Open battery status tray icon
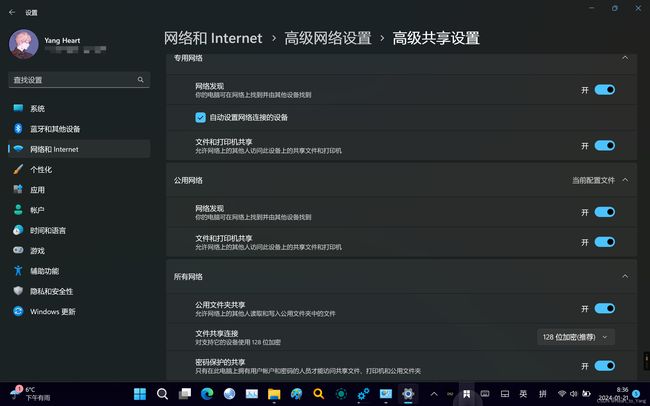 (586, 394)
